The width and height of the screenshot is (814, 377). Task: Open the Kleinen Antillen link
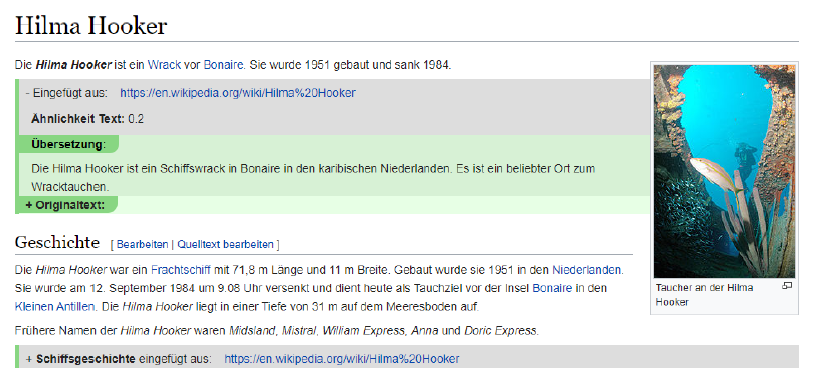click(55, 307)
